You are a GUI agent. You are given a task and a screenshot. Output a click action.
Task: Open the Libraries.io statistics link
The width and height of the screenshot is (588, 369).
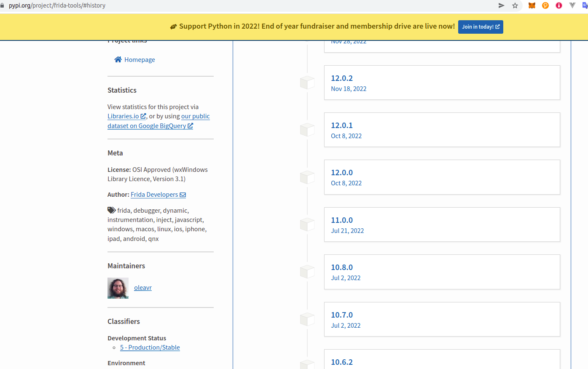point(123,116)
